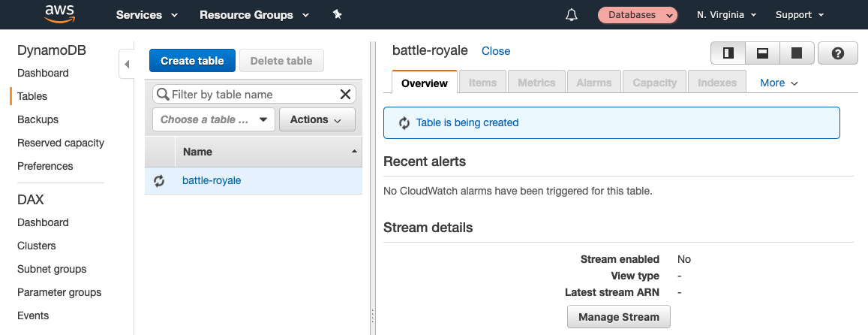The height and width of the screenshot is (335, 868).
Task: Click the sort arrow in Name column
Action: pos(354,152)
